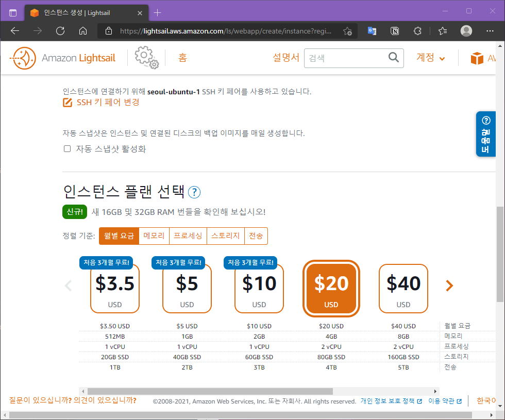
Task: Select the $10 USD plan card
Action: click(x=259, y=288)
